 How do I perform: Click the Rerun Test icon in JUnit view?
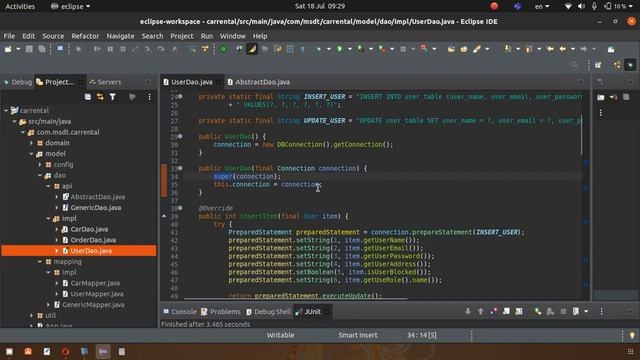pos(538,311)
